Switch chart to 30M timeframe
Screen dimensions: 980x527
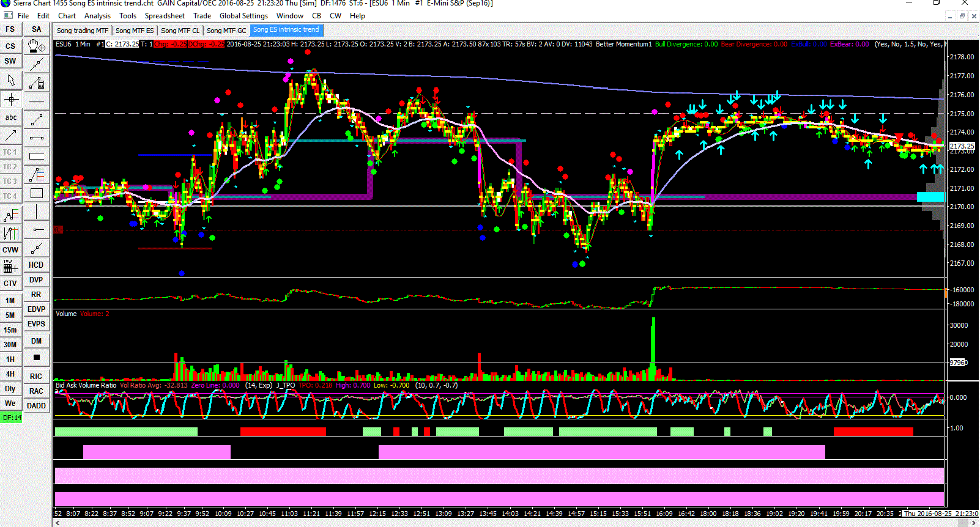click(x=10, y=345)
